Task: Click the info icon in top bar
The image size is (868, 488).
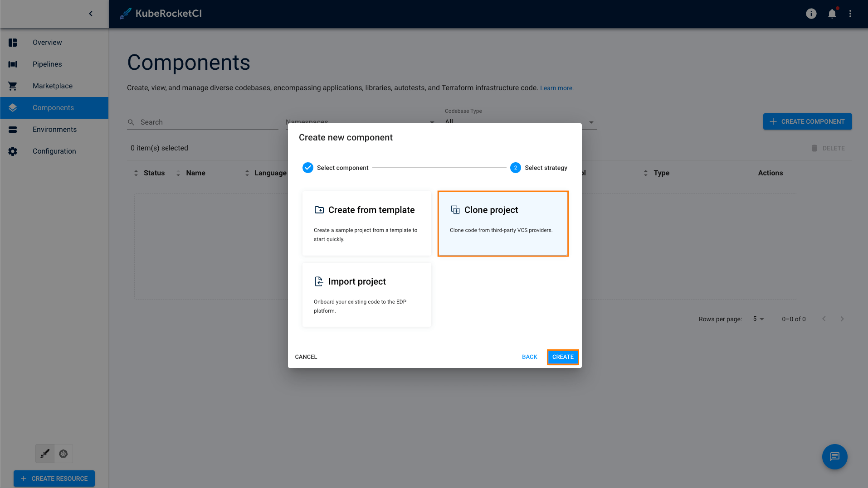Action: coord(811,14)
